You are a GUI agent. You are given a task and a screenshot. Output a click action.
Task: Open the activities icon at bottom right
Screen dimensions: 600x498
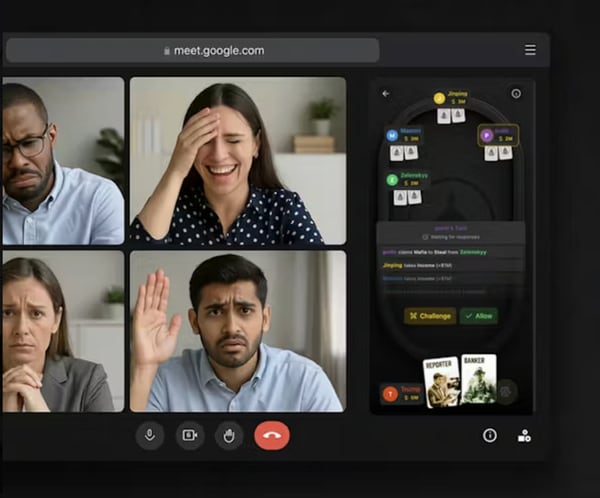pos(524,436)
